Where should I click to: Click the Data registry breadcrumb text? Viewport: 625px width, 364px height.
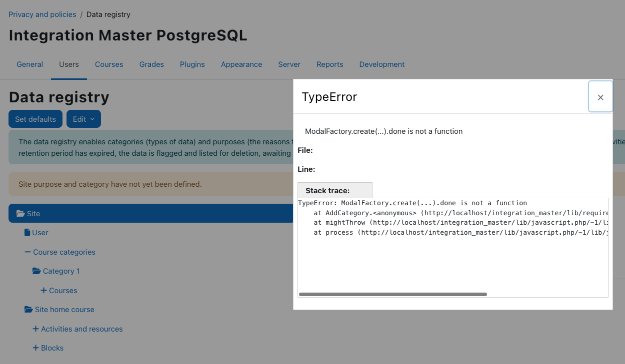click(108, 14)
